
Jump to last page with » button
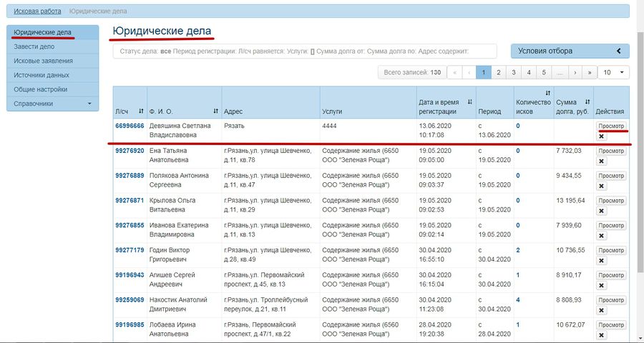pos(590,72)
